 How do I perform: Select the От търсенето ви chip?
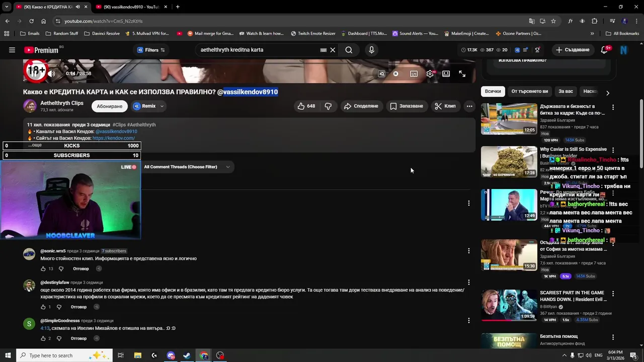click(529, 92)
